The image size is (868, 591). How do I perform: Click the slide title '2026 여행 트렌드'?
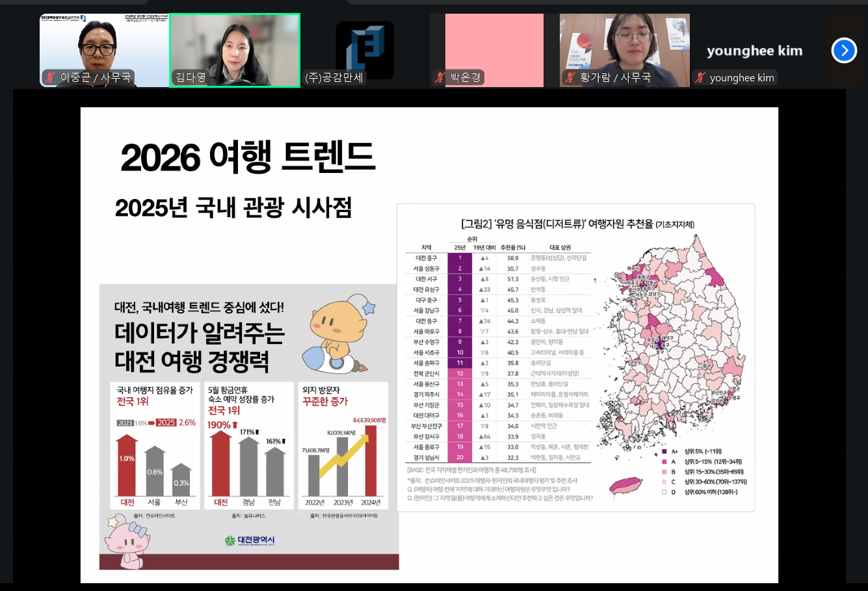pyautogui.click(x=248, y=157)
